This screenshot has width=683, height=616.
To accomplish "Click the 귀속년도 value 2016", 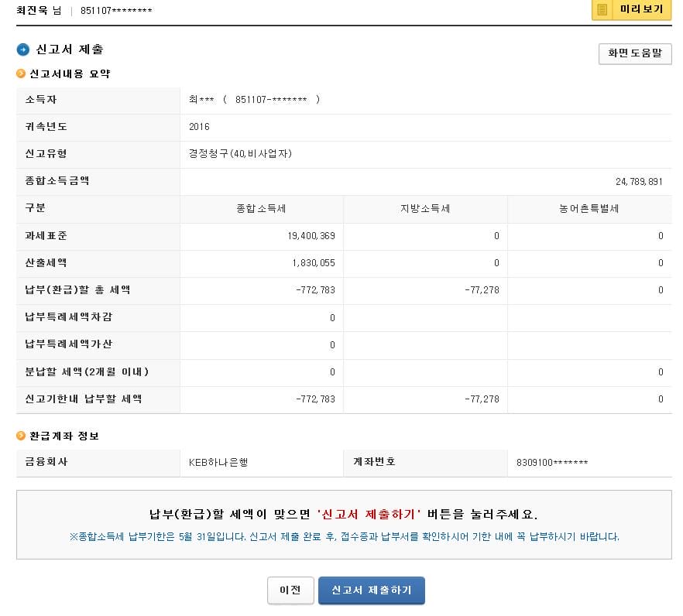I will [199, 127].
